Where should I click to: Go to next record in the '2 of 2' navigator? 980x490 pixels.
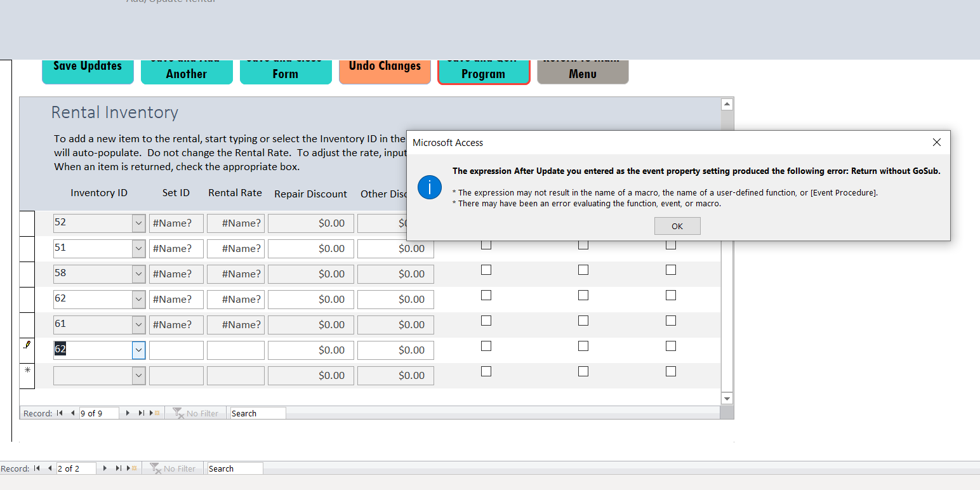click(105, 468)
